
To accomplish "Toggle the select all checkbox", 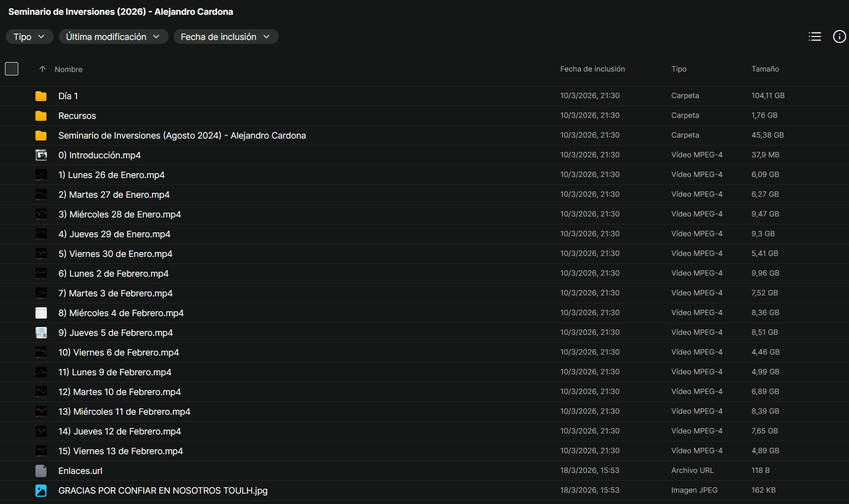I will tap(12, 69).
